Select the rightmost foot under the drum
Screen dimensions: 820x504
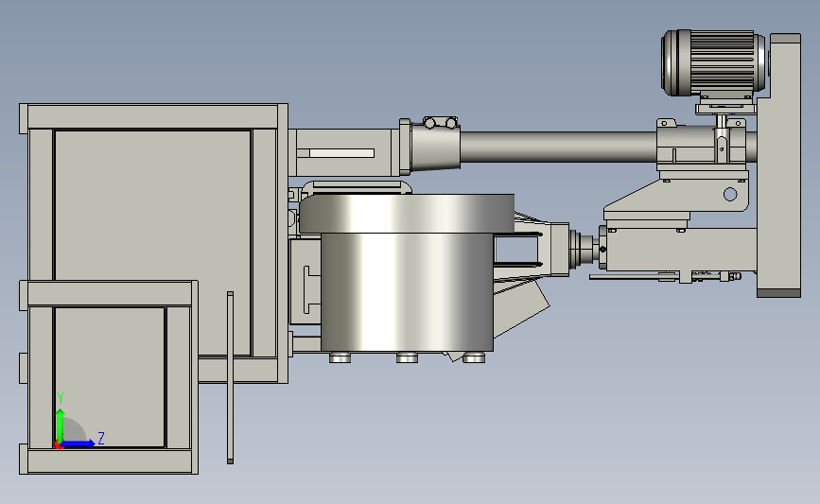tap(474, 357)
